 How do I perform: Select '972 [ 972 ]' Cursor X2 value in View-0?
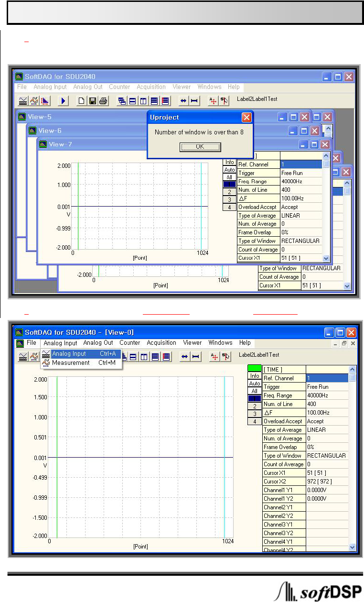coord(327,482)
